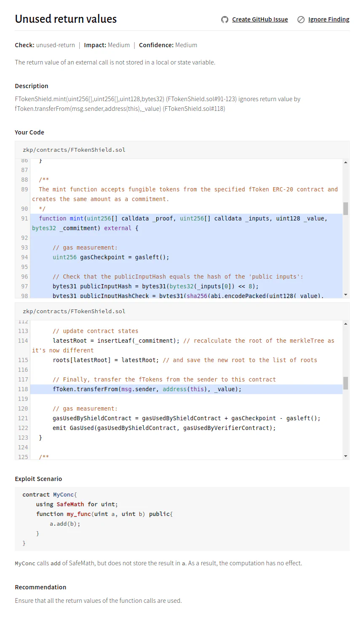Screen dimensions: 364x618
Task: Select the Ignore Finding link
Action: click(329, 19)
